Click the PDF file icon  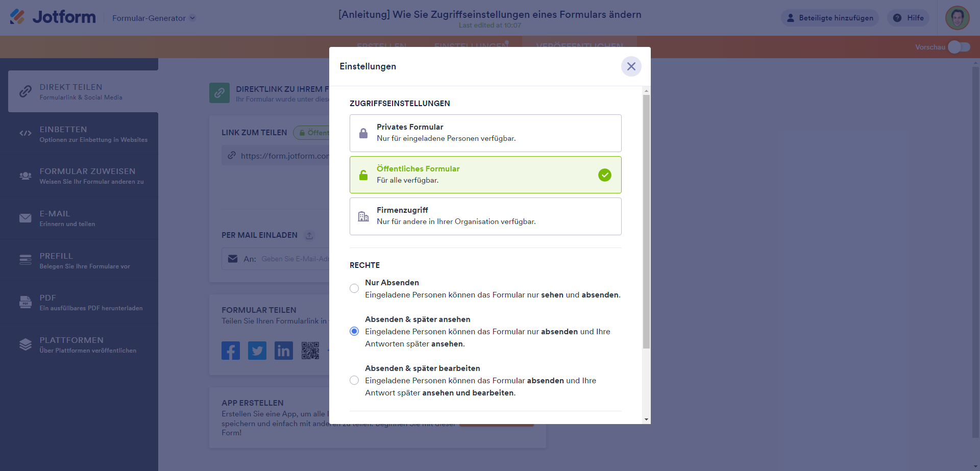(26, 302)
